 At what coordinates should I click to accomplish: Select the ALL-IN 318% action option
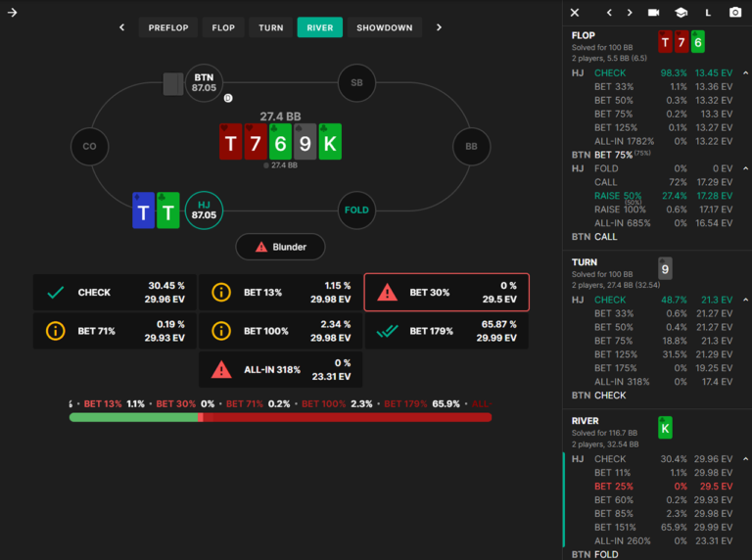pos(281,369)
